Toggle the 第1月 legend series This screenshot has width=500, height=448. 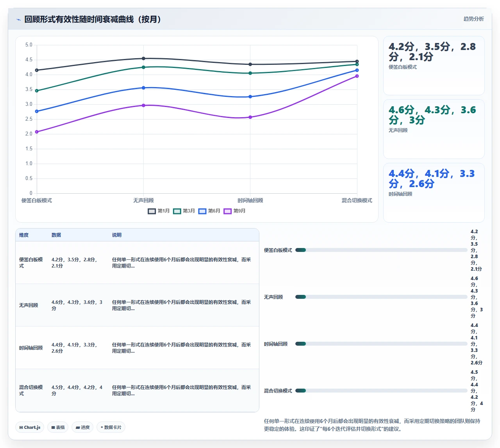coord(159,211)
